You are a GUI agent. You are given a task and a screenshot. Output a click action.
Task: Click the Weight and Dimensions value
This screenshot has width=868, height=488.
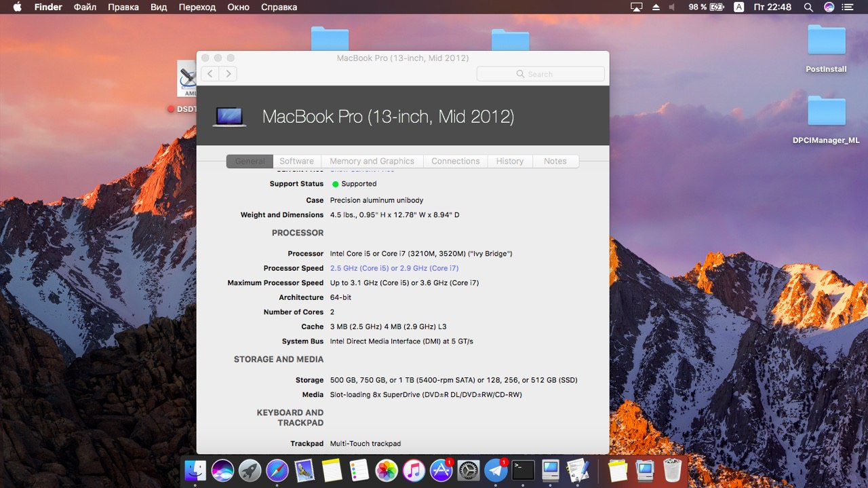coord(395,215)
